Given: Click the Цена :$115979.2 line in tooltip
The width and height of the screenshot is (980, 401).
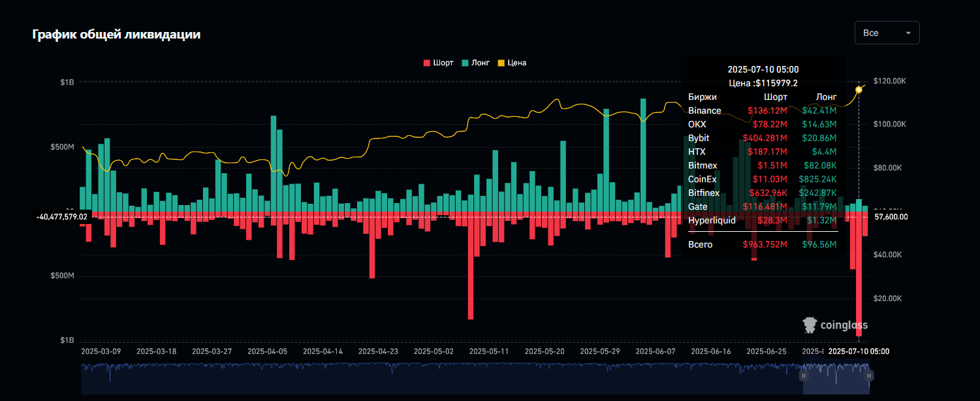Looking at the screenshot, I should pyautogui.click(x=763, y=83).
